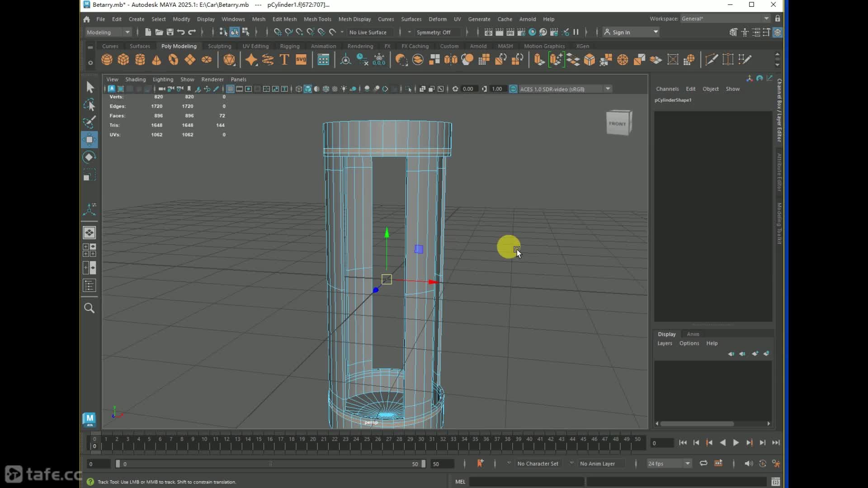Click the save scene icon
Viewport: 868px width, 488px height.
coord(170,32)
